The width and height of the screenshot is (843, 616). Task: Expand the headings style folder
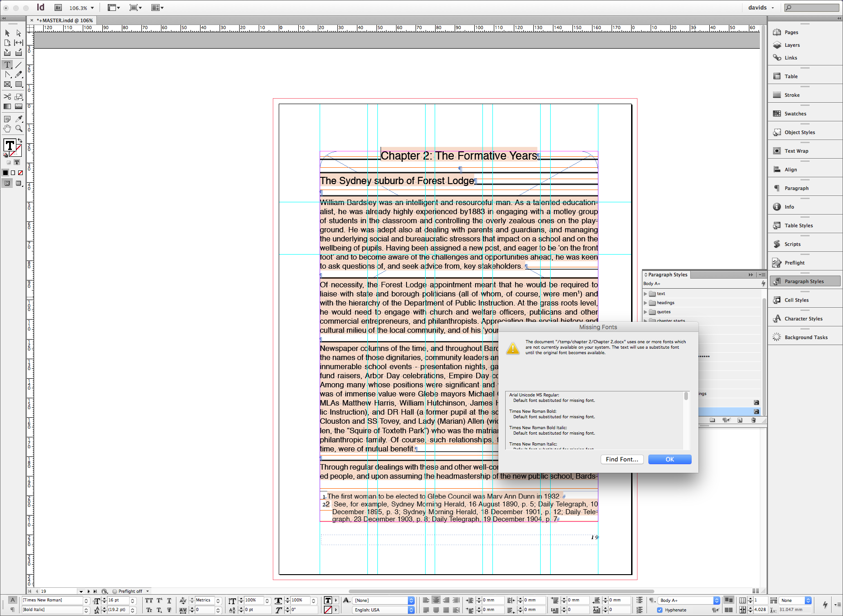(645, 303)
